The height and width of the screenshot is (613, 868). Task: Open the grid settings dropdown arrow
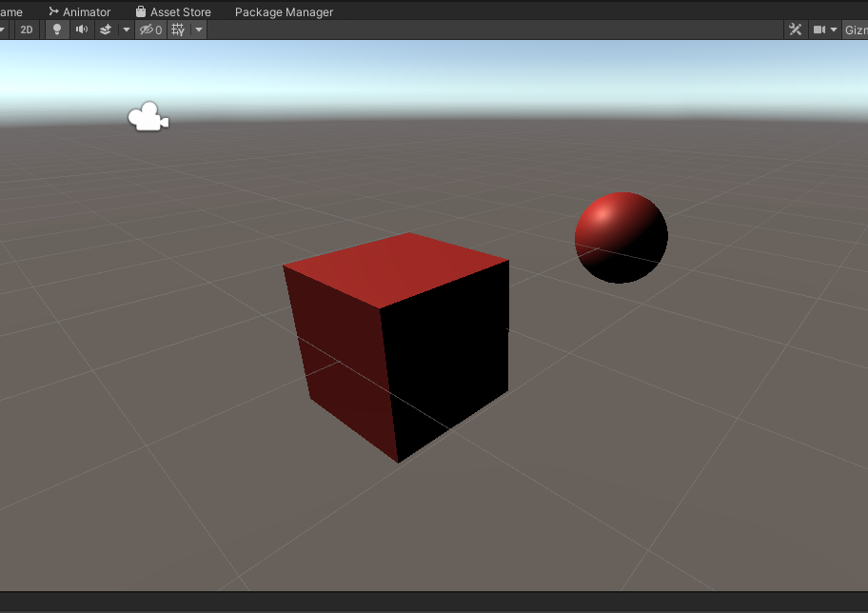(197, 30)
